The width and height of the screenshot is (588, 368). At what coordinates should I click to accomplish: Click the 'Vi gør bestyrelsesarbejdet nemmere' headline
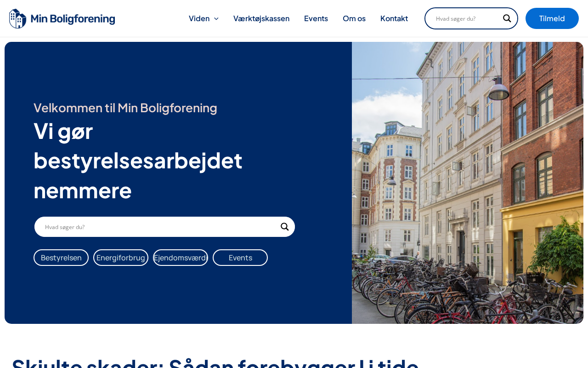point(138,161)
